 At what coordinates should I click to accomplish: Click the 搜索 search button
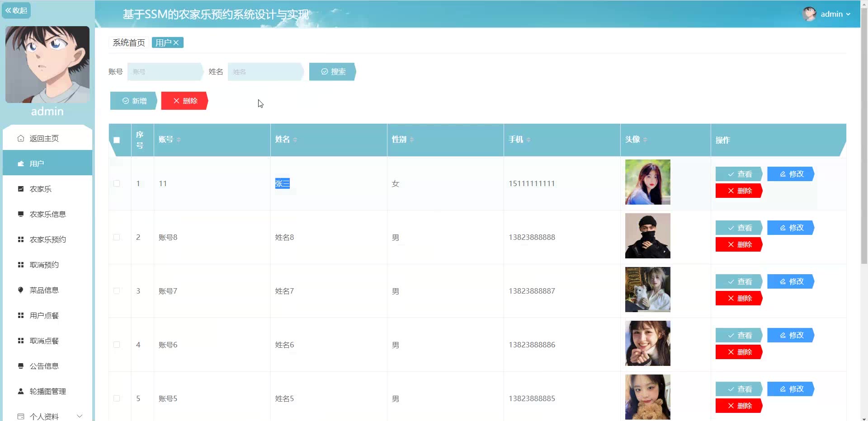coord(332,71)
